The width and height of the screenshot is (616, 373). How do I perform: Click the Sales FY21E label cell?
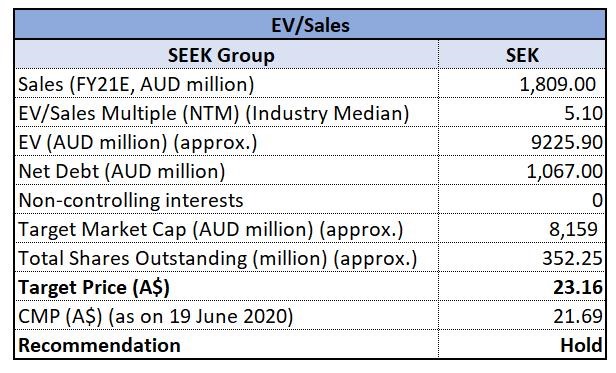click(227, 84)
